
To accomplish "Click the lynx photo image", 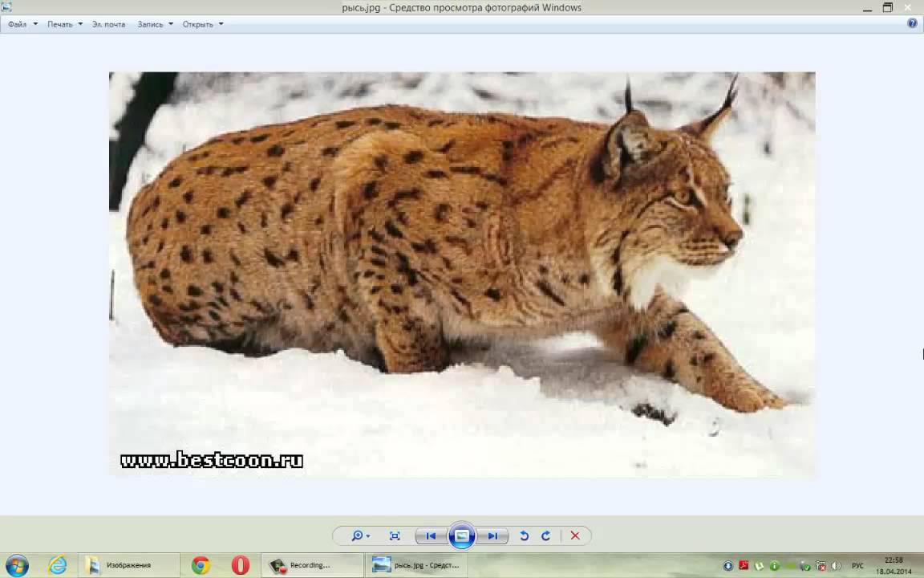I will 462,275.
